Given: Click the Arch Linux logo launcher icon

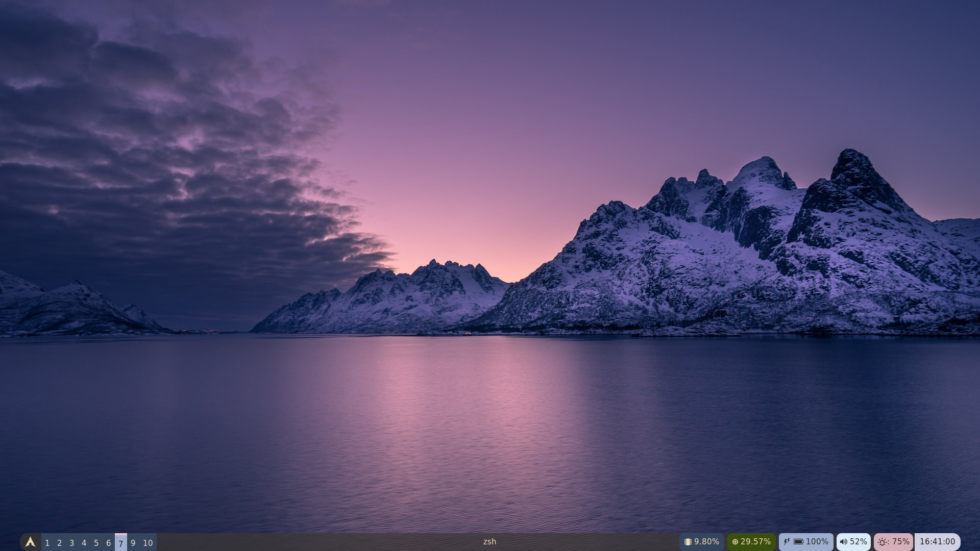Looking at the screenshot, I should pyautogui.click(x=30, y=542).
